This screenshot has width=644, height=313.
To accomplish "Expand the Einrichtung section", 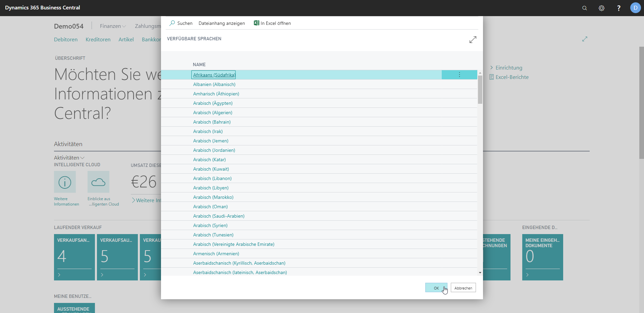I will click(x=506, y=68).
